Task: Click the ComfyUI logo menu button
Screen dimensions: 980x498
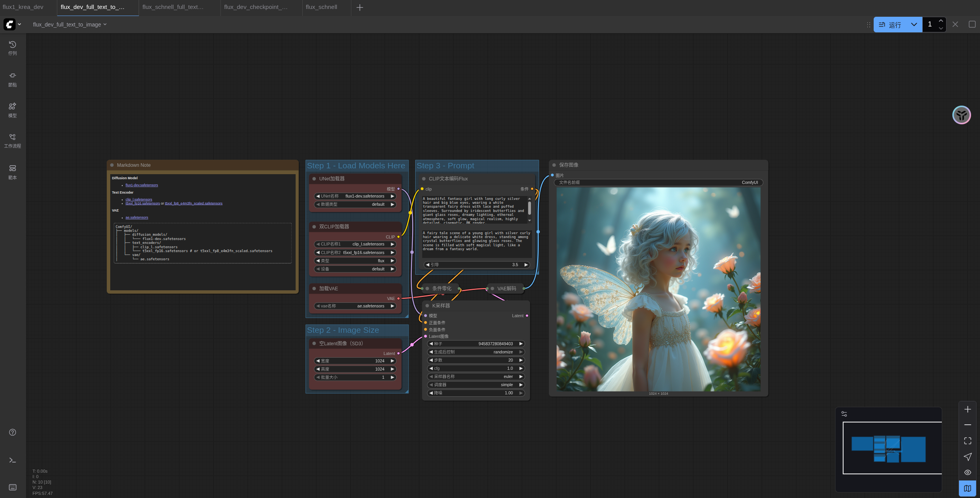Action: tap(9, 24)
